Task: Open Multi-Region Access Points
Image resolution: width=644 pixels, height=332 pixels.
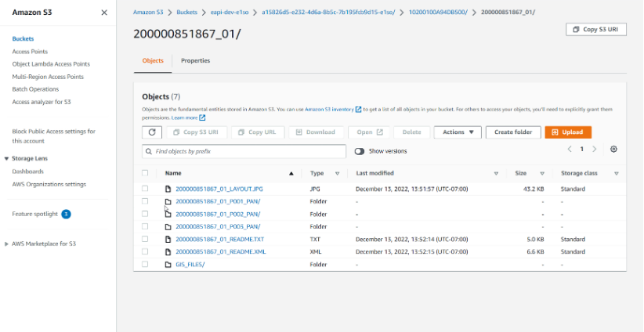Action: pyautogui.click(x=48, y=77)
